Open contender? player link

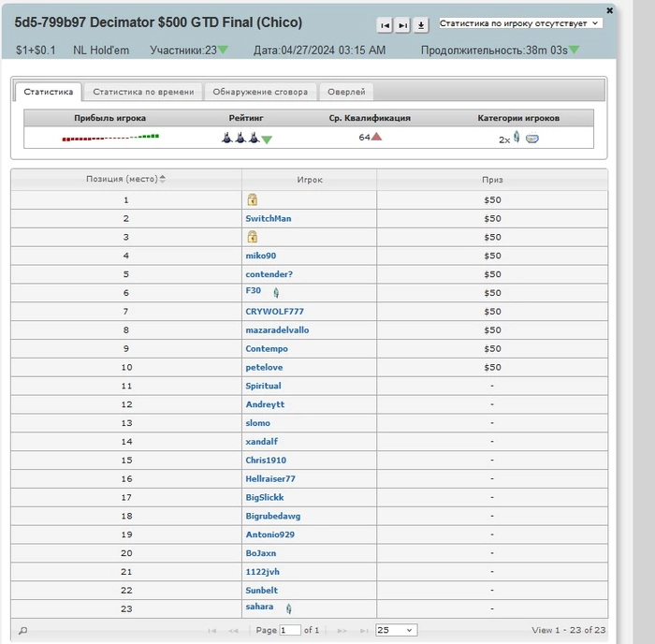point(269,274)
